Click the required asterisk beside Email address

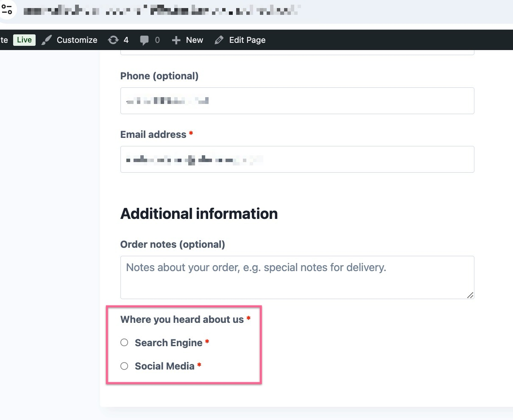click(x=191, y=133)
